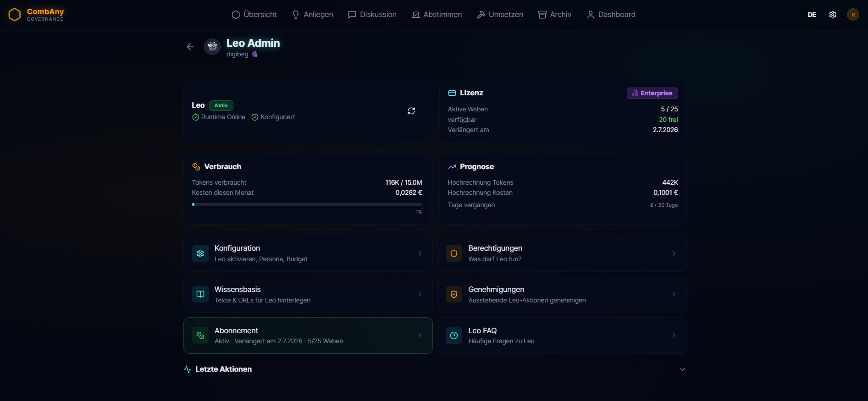Click the Enterprise license badge
The height and width of the screenshot is (401, 868).
tap(652, 93)
